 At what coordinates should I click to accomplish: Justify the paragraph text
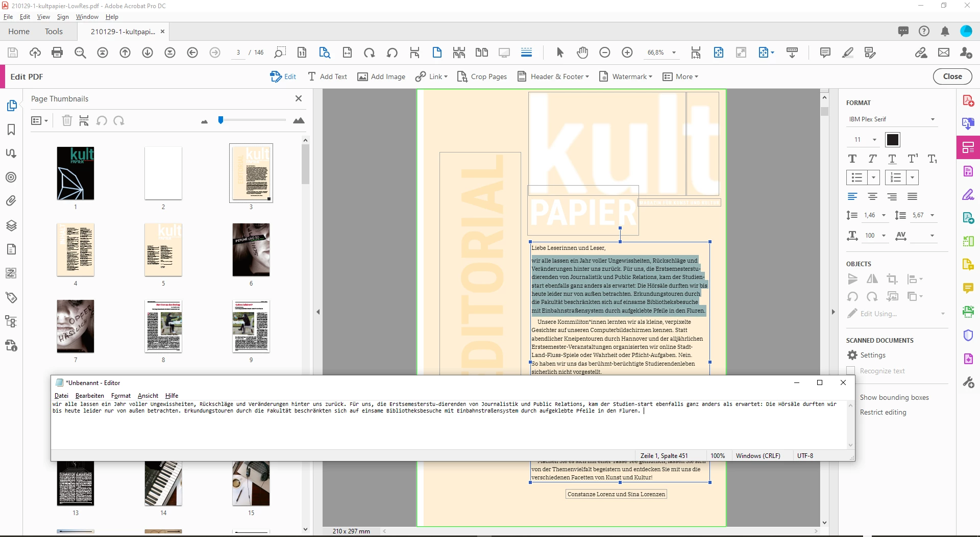tap(912, 197)
